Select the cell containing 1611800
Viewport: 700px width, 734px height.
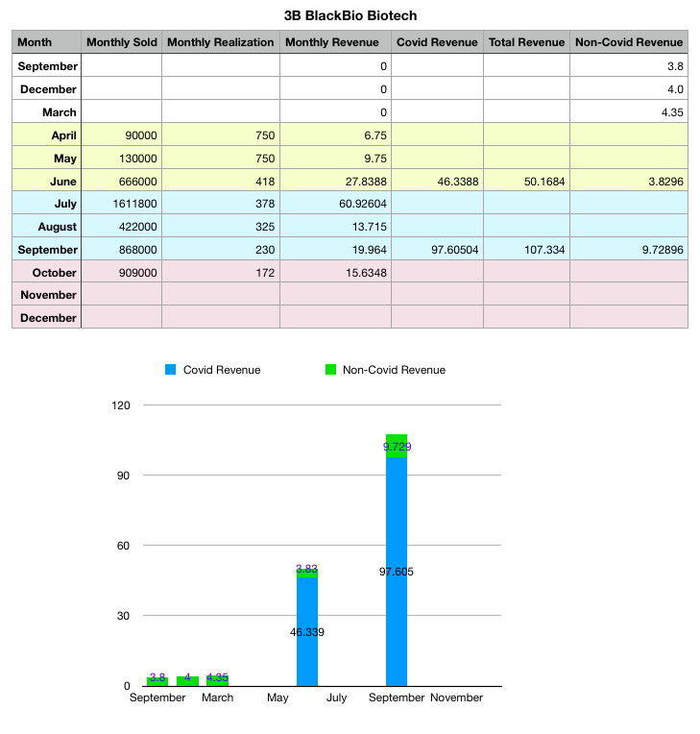click(x=121, y=204)
